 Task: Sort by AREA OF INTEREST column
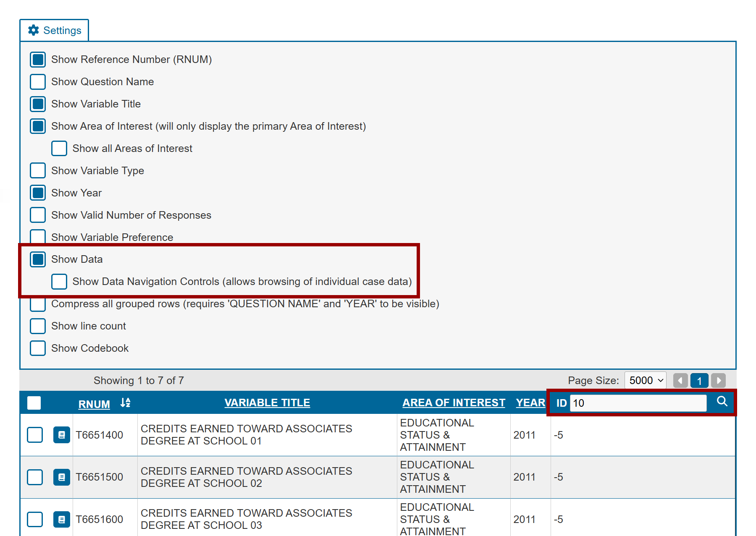pyautogui.click(x=454, y=403)
